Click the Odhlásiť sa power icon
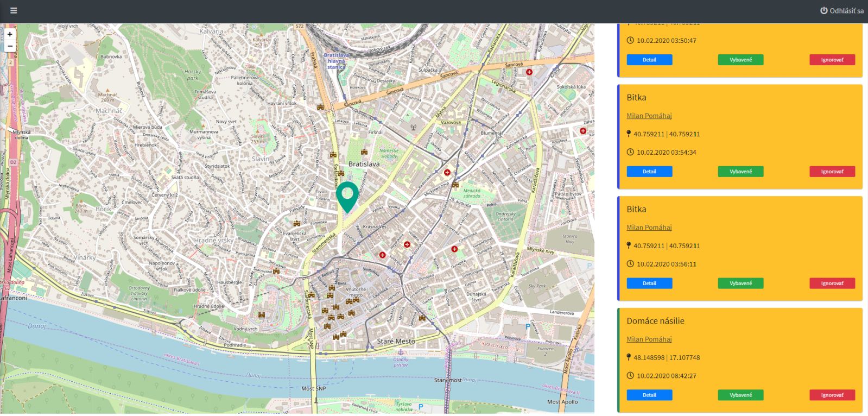The image size is (868, 416). click(823, 10)
